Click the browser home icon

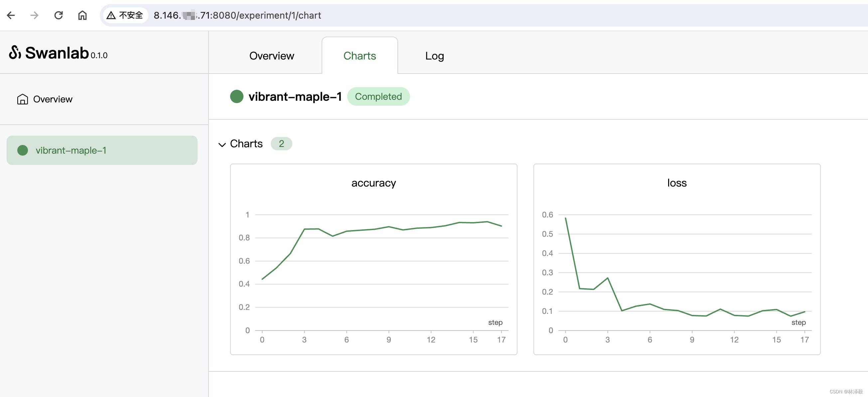(x=82, y=15)
